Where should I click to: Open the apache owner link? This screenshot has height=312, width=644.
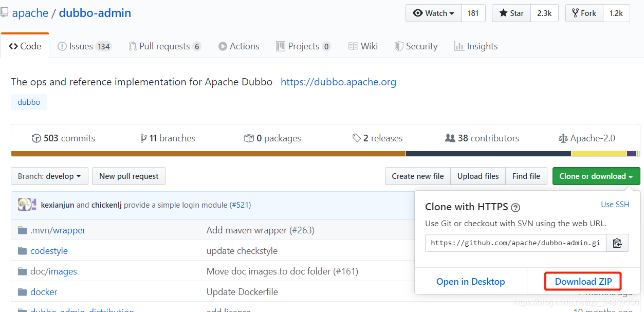tap(30, 13)
